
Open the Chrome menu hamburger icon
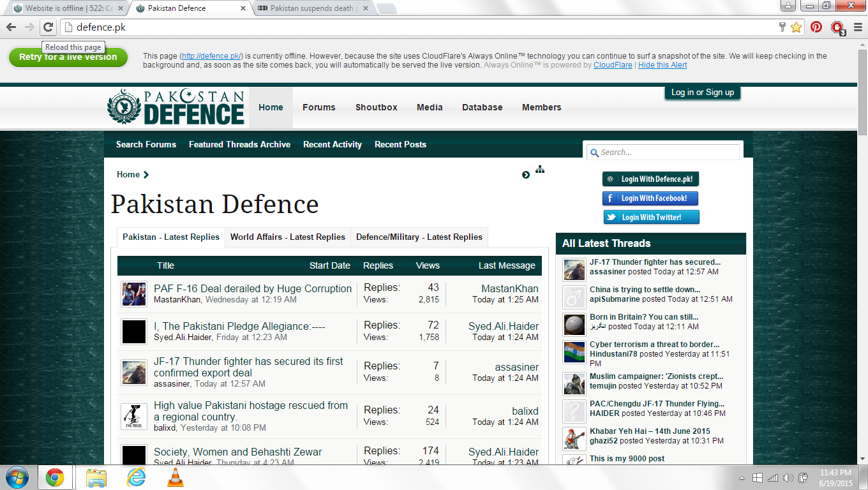click(x=857, y=27)
